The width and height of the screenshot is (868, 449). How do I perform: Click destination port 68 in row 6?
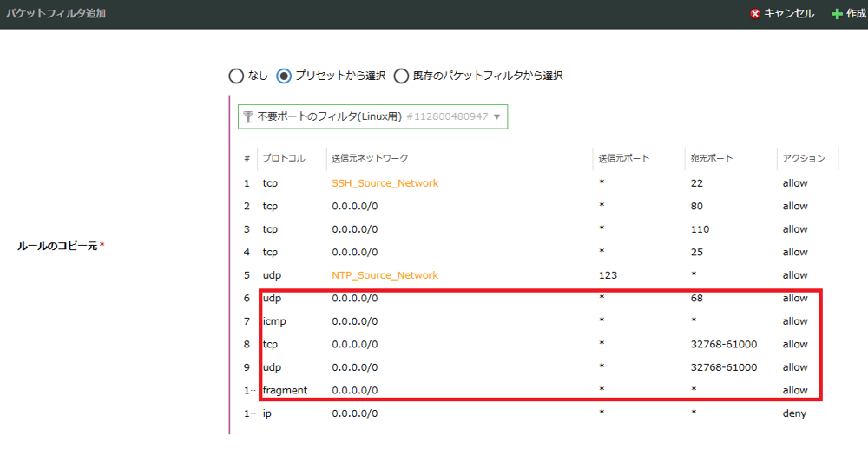pos(696,298)
